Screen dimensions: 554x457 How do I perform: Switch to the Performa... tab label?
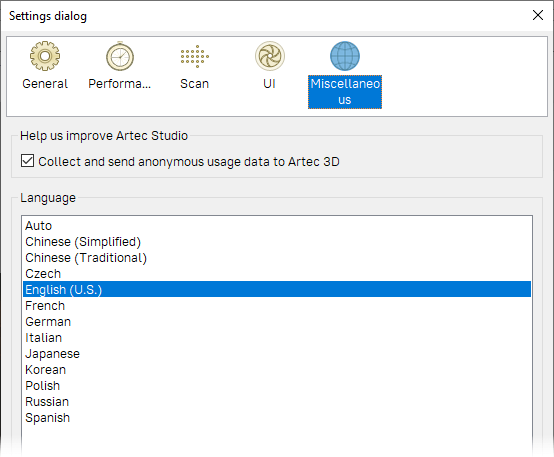tap(120, 84)
